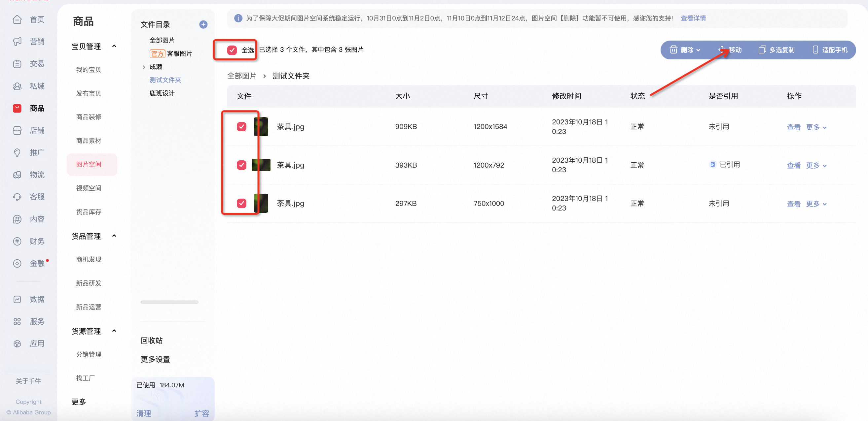The width and height of the screenshot is (868, 421).
Task: Collapse the 货品管理 section
Action: (114, 236)
